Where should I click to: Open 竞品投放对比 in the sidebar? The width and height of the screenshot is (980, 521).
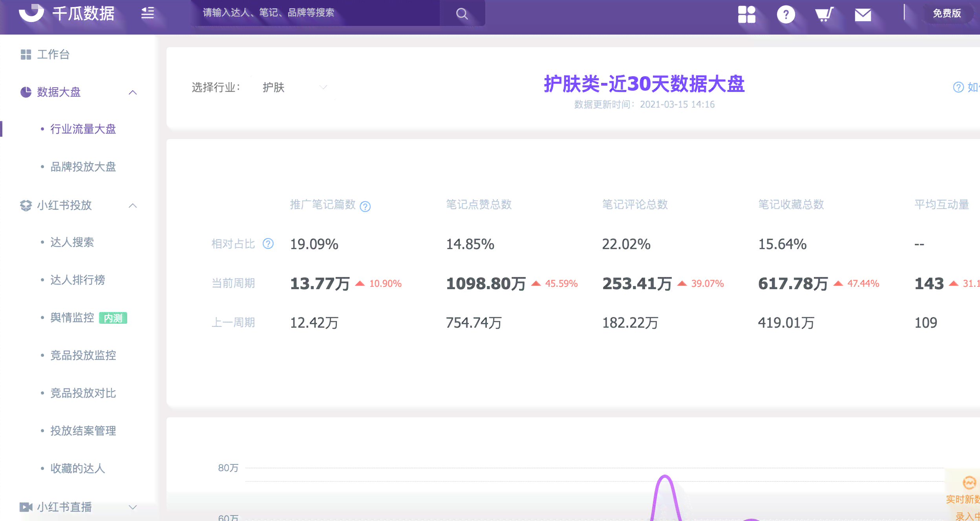[83, 393]
